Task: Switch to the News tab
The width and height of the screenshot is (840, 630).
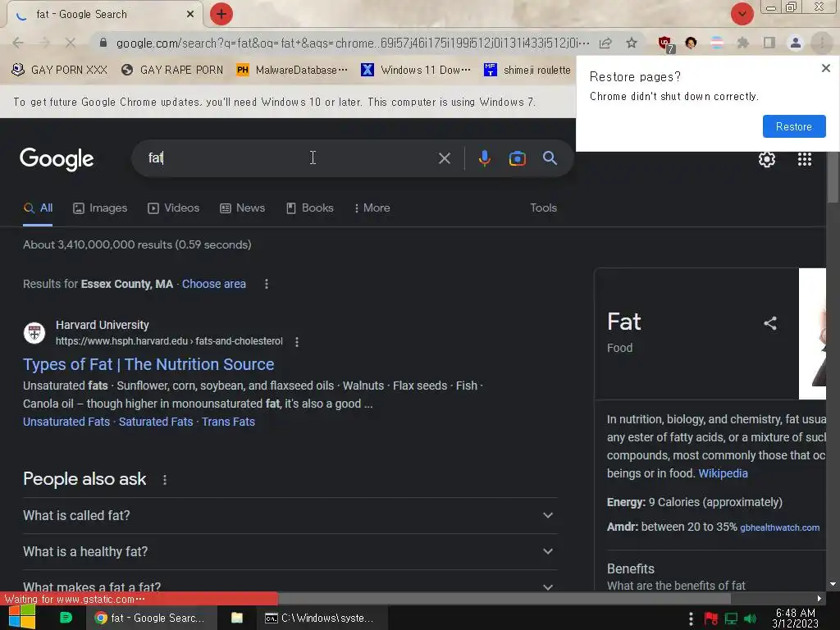Action: (242, 208)
